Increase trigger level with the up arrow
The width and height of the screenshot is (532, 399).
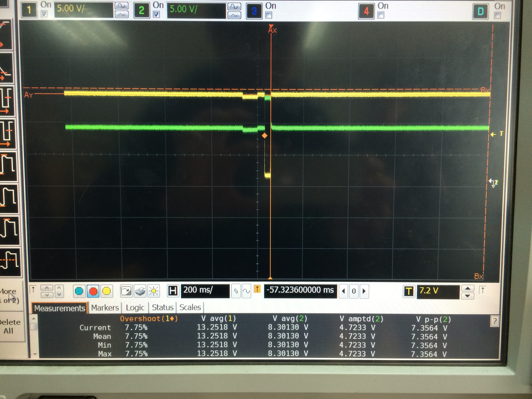[468, 288]
